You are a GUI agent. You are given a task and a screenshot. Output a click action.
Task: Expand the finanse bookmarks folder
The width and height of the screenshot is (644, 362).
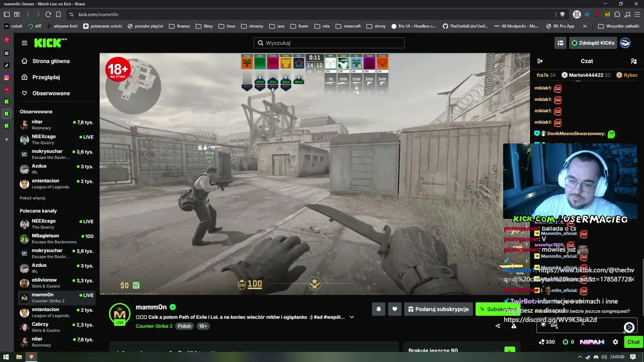(x=180, y=26)
